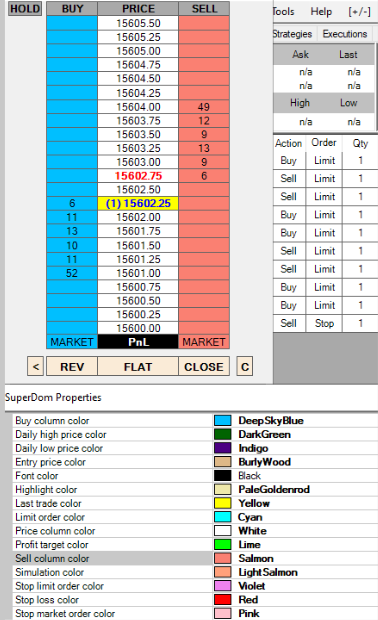Switch to the Executions tab
Screen dimensions: 378x620
coord(345,34)
